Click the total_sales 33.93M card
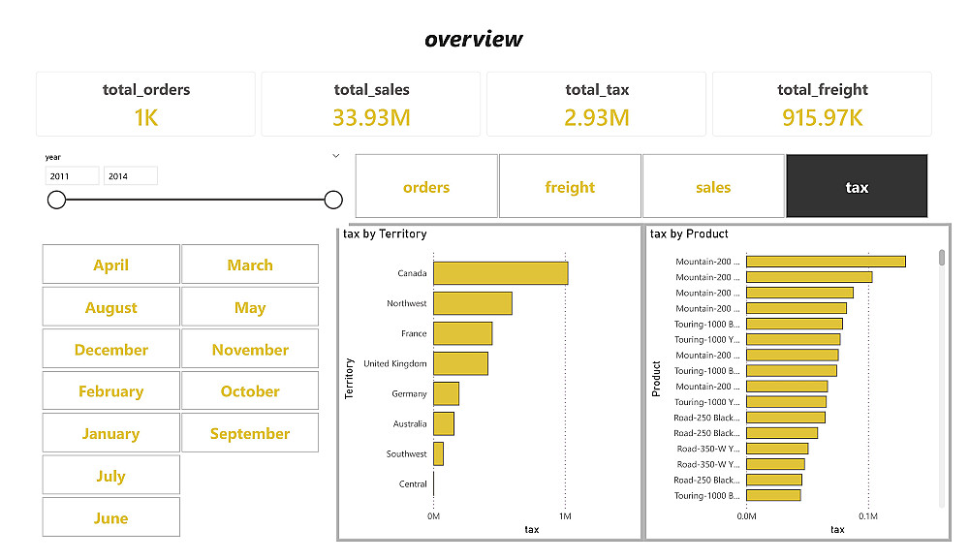This screenshot has height=560, width=969. [x=371, y=104]
